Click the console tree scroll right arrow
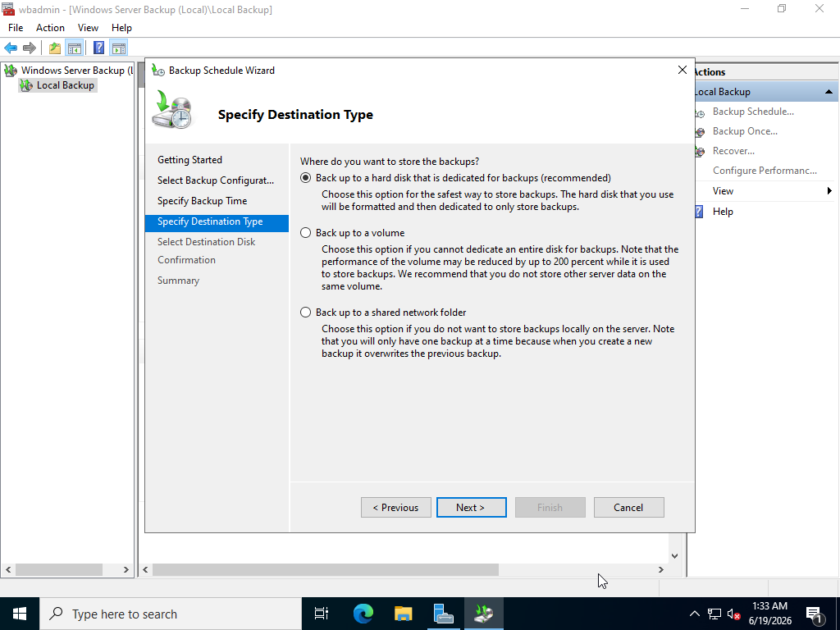Viewport: 840px width, 630px height. [x=126, y=569]
